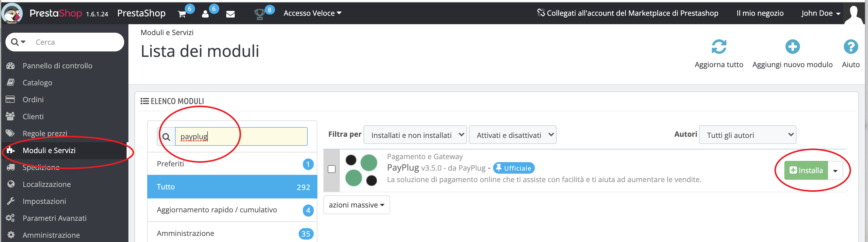Open Aiuto help question mark icon

(850, 47)
